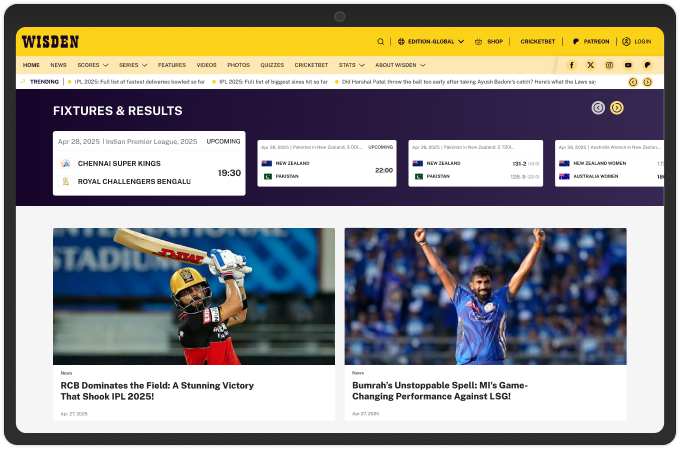The image size is (680, 449).
Task: Click the Patreon link text
Action: point(596,42)
